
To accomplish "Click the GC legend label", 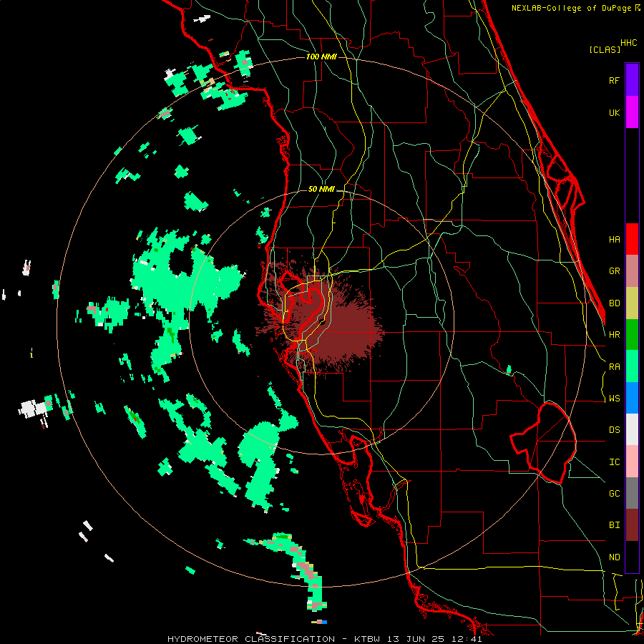I will click(x=614, y=494).
